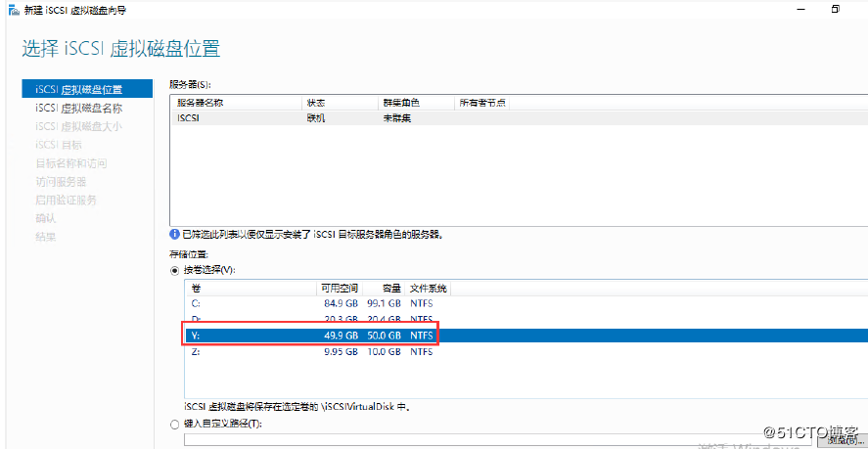The image size is (868, 449).
Task: Select the ISCSI server row
Action: click(519, 118)
